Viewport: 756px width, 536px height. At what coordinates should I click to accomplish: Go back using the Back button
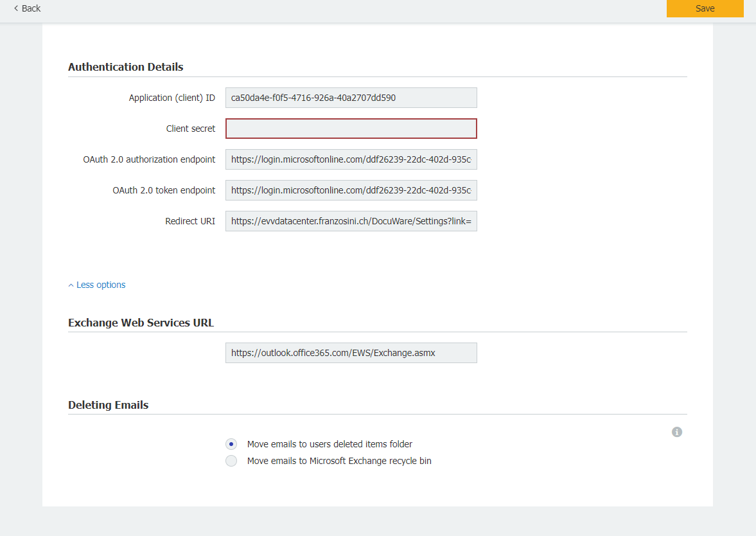pyautogui.click(x=27, y=8)
